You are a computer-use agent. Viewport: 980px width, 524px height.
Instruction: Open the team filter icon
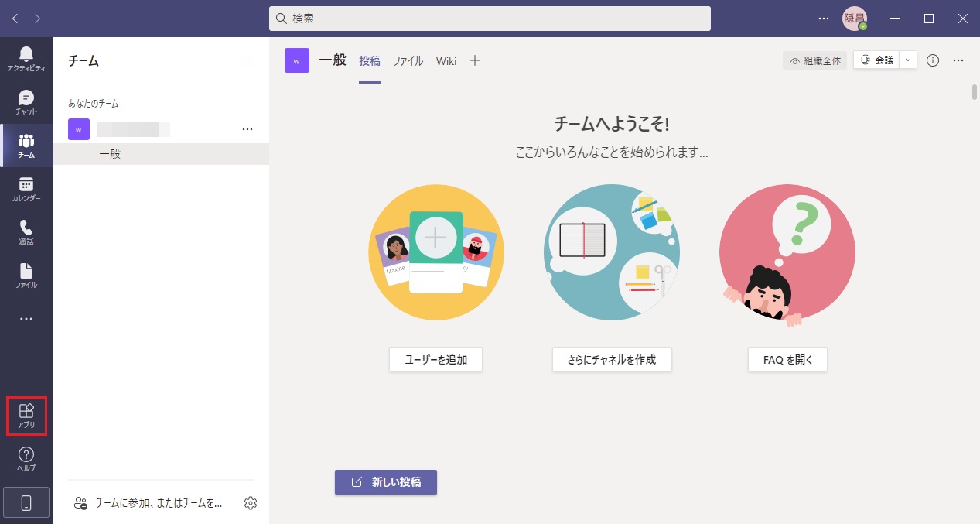pos(248,60)
